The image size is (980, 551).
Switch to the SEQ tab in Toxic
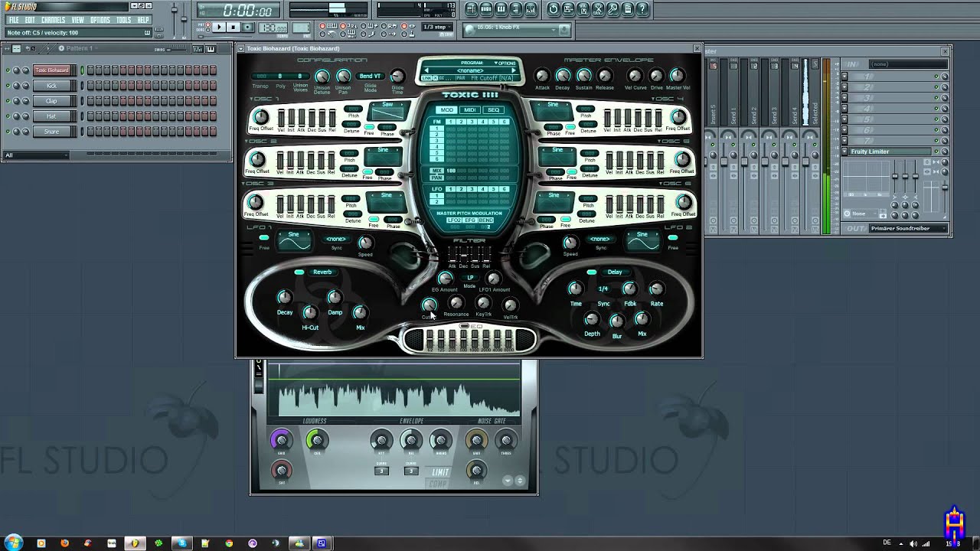(494, 110)
